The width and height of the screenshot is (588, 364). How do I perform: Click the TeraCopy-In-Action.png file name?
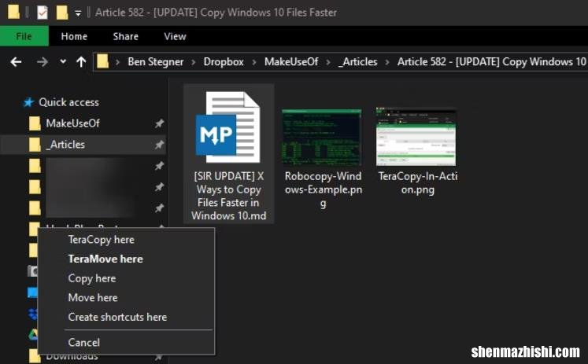coord(417,182)
